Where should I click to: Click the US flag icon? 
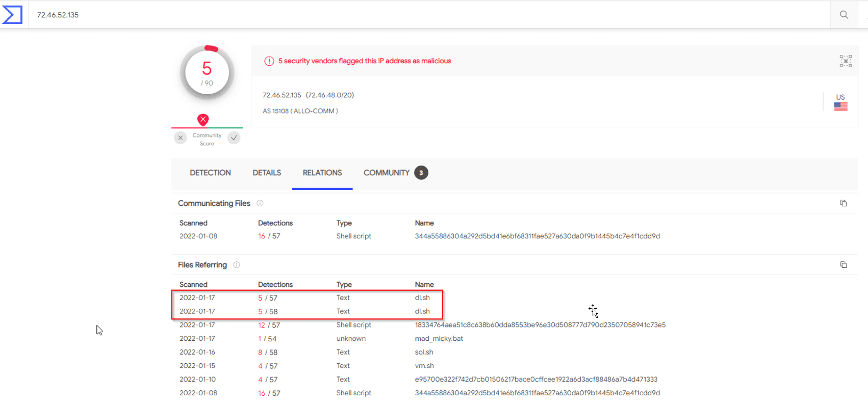tap(841, 107)
